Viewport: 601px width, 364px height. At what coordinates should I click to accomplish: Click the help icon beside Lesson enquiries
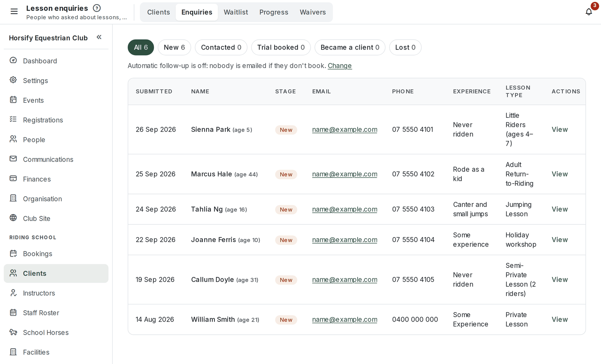[97, 8]
